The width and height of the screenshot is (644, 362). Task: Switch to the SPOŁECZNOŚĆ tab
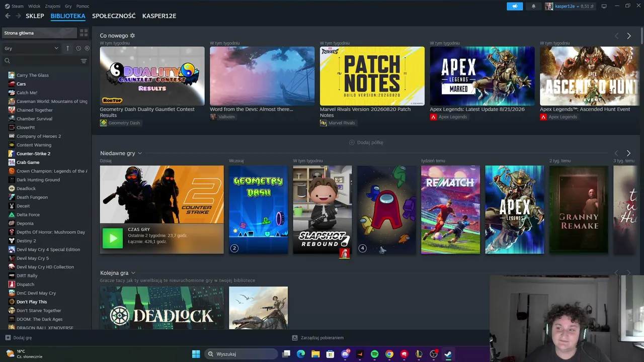click(x=114, y=16)
